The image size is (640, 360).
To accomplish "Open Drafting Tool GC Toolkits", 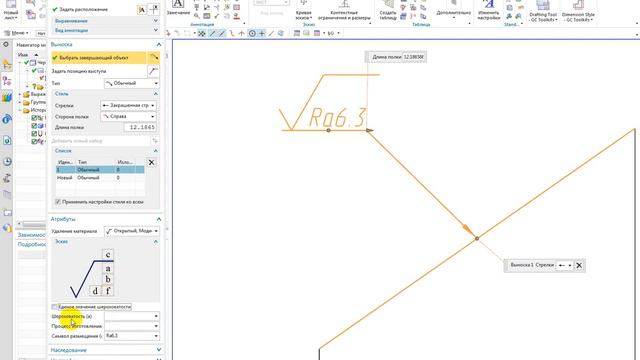I will 543,11.
